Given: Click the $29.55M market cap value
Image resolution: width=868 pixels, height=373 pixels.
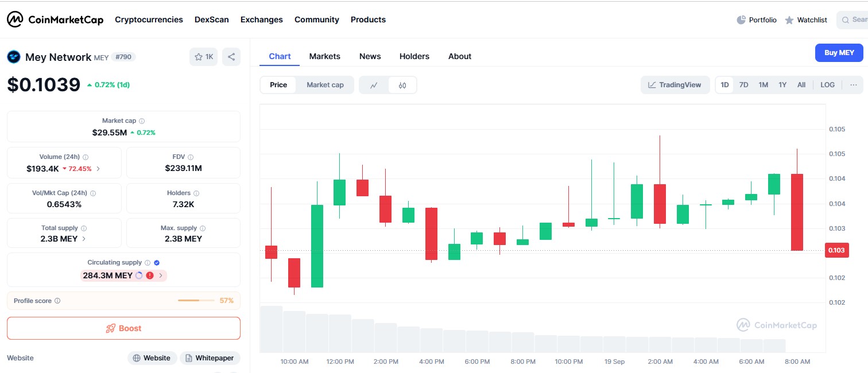Looking at the screenshot, I should point(110,133).
